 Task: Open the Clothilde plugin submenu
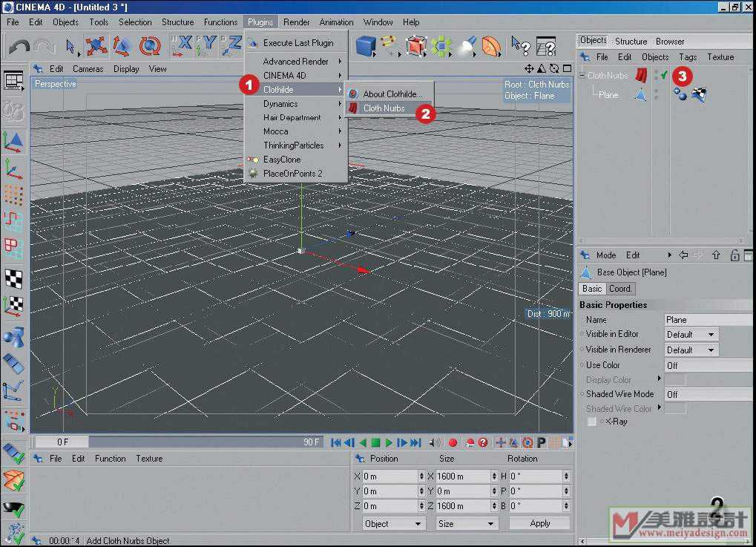point(296,90)
